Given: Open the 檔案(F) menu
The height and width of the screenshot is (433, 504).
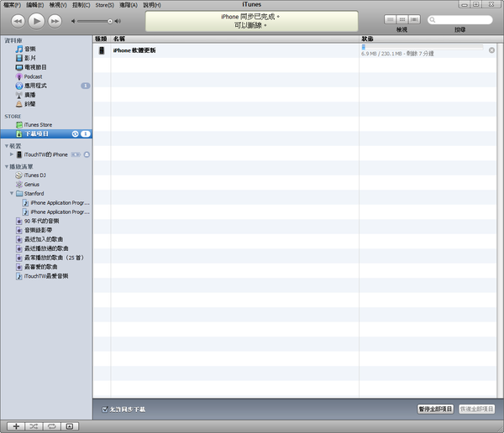Looking at the screenshot, I should point(13,5).
